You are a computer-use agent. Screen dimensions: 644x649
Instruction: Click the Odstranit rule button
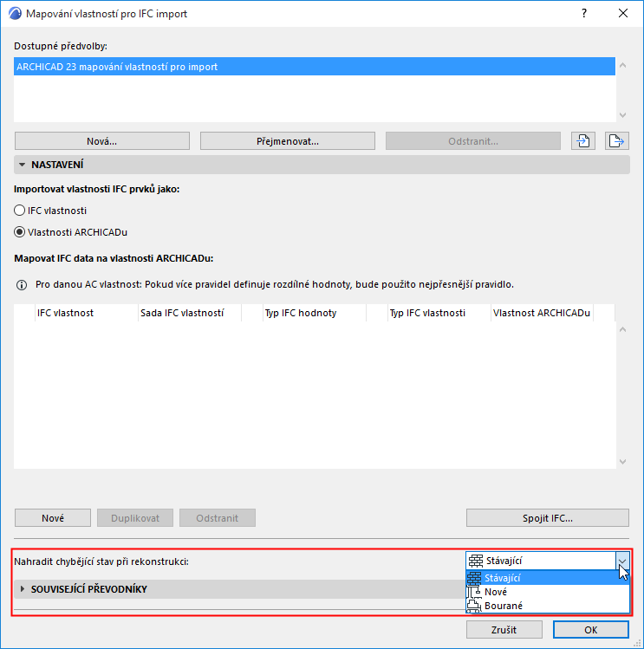click(x=217, y=518)
